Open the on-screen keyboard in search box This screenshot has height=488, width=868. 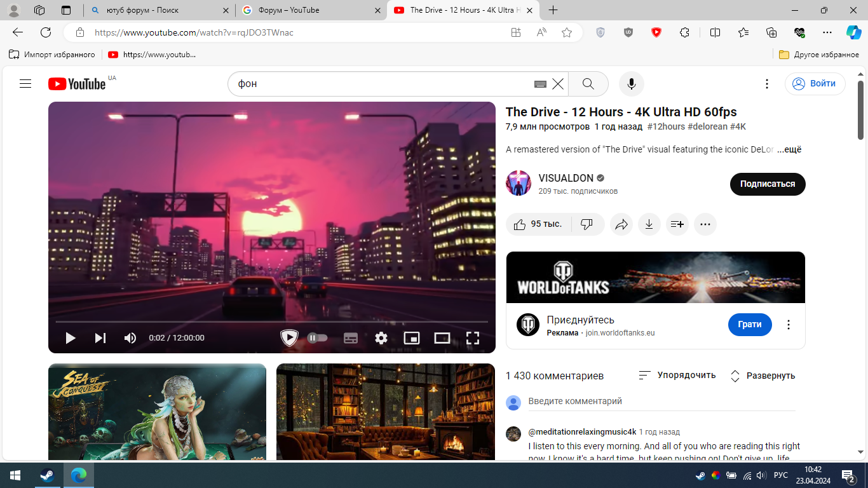[x=540, y=84]
